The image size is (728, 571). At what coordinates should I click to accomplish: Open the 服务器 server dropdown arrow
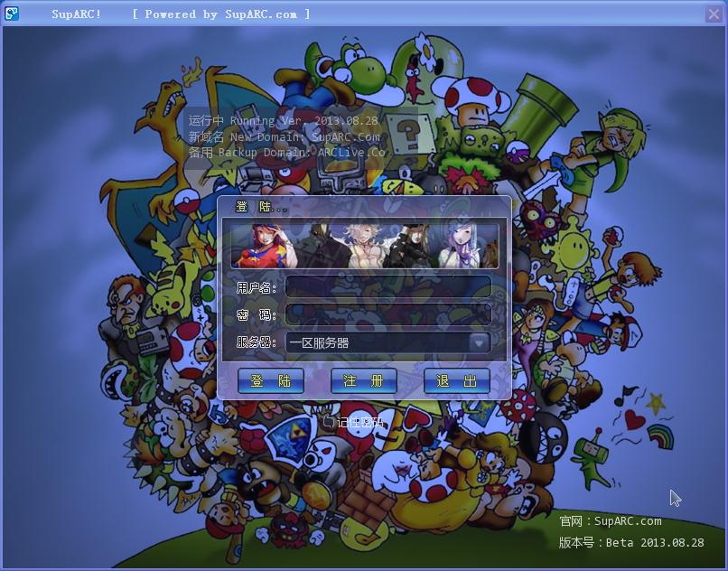click(x=479, y=343)
